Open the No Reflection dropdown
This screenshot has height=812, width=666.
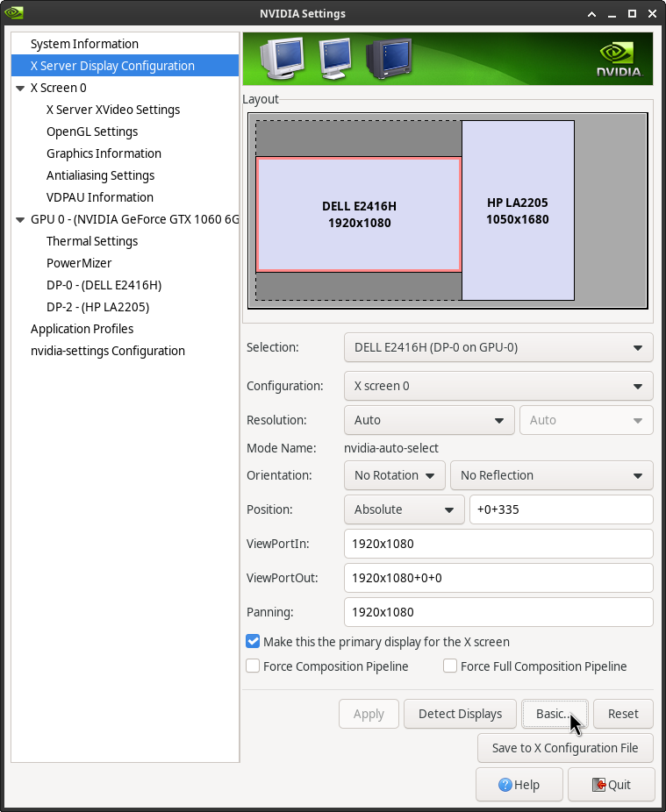(551, 475)
